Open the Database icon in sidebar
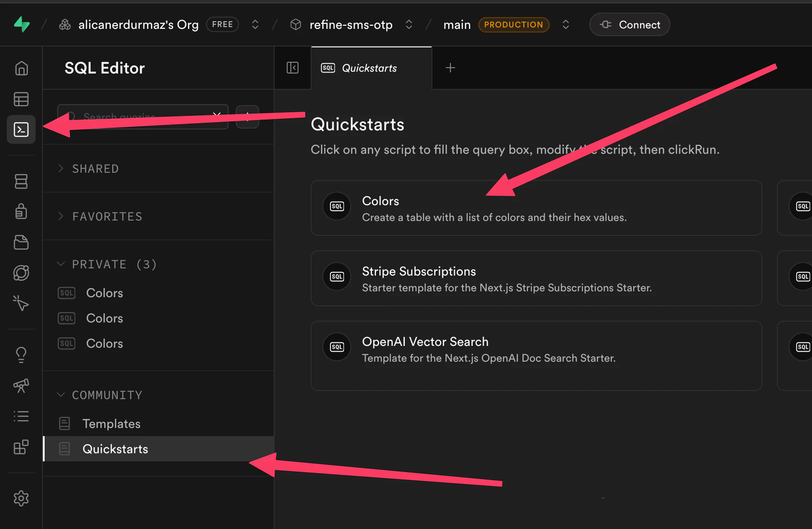Viewport: 812px width, 529px height. [21, 181]
